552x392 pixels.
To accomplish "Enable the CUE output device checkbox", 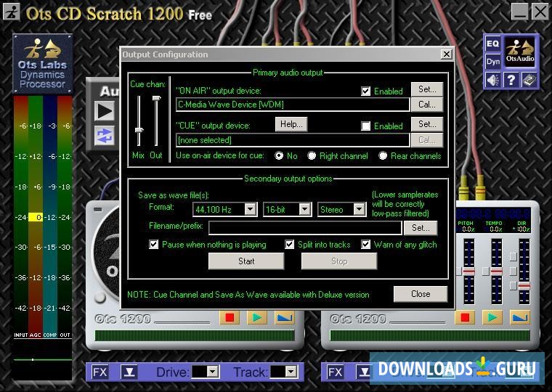I will coord(366,126).
